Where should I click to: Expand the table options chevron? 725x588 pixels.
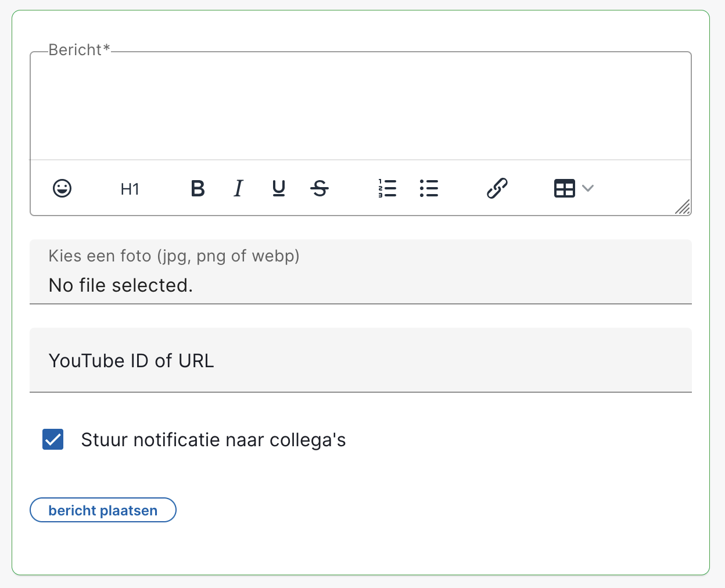(588, 188)
